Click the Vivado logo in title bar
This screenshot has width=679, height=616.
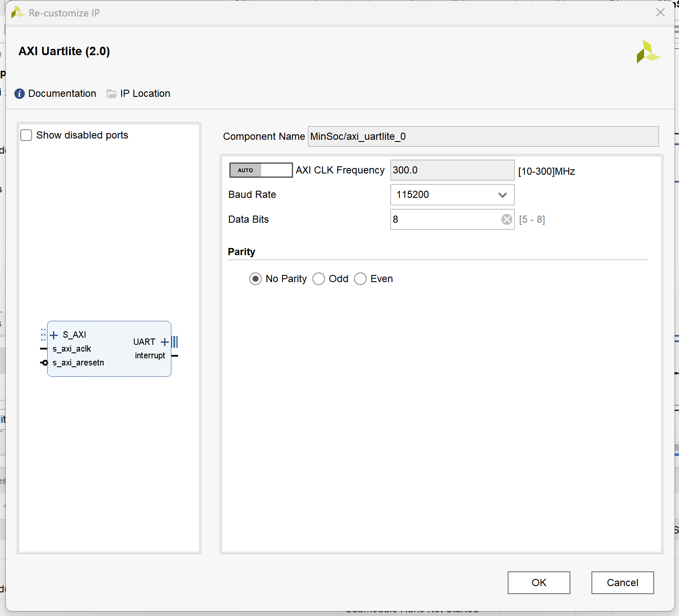click(17, 13)
